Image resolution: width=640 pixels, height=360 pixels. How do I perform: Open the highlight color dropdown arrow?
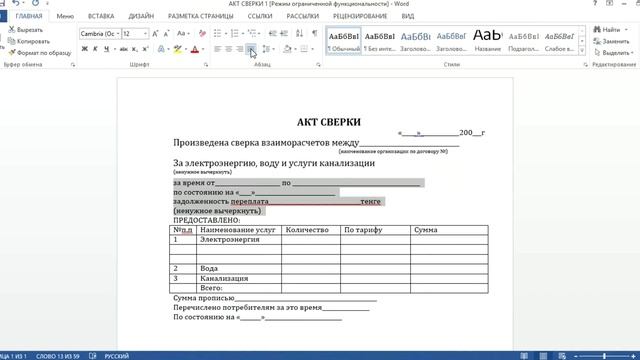[186, 49]
